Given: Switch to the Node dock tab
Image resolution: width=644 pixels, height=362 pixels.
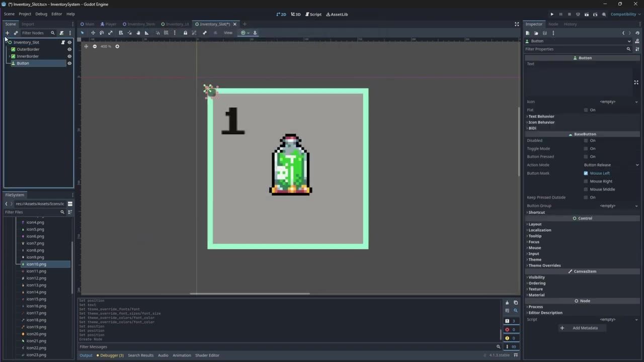Looking at the screenshot, I should 553,24.
